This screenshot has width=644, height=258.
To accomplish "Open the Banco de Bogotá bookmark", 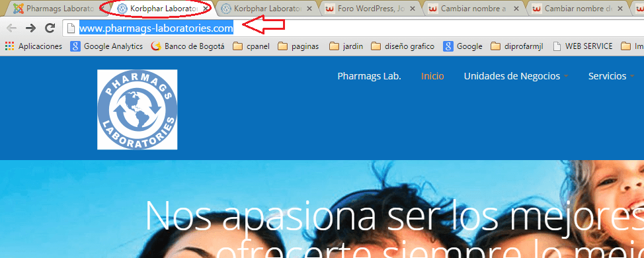I will coord(188,46).
